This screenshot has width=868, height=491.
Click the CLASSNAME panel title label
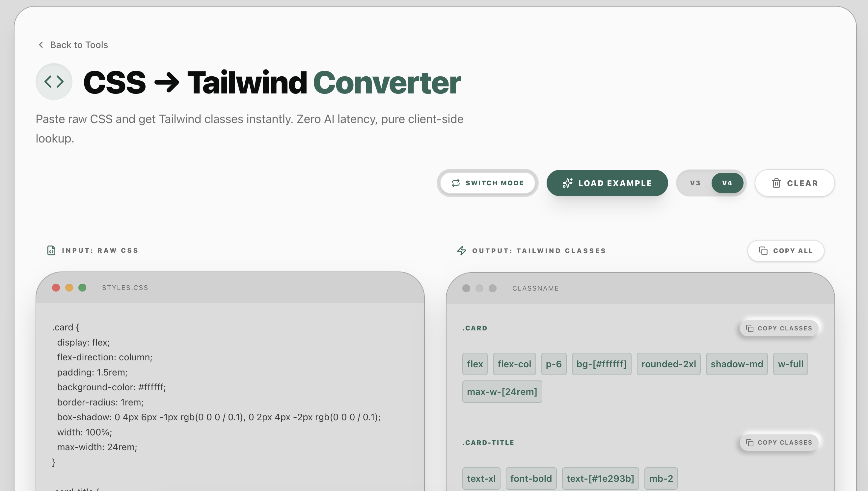coord(535,288)
